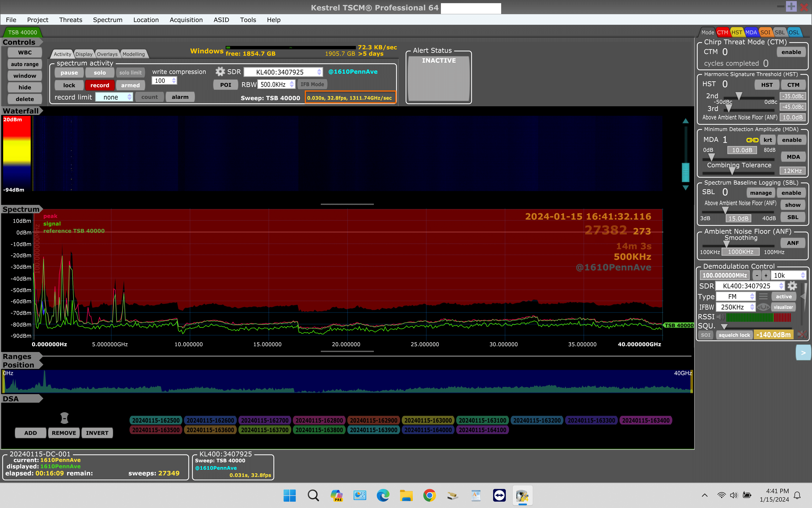812x508 pixels.
Task: Open File Explorer from taskbar
Action: point(406,496)
